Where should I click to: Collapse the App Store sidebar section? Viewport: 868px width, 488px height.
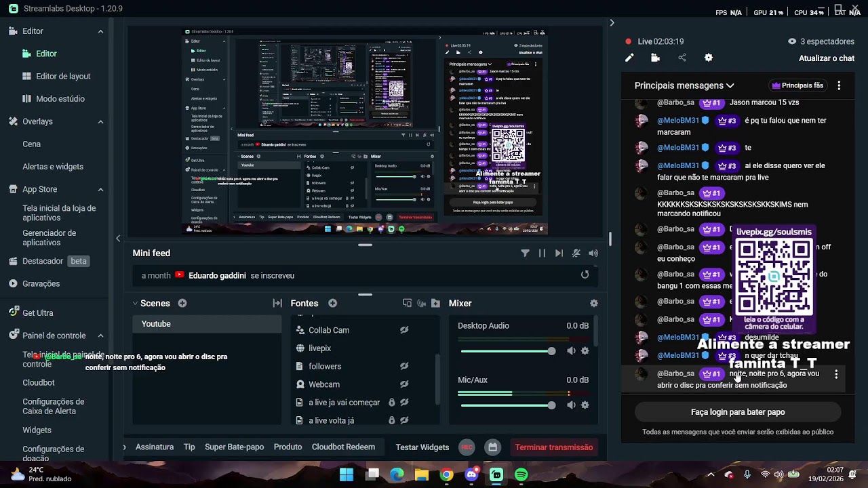[100, 189]
